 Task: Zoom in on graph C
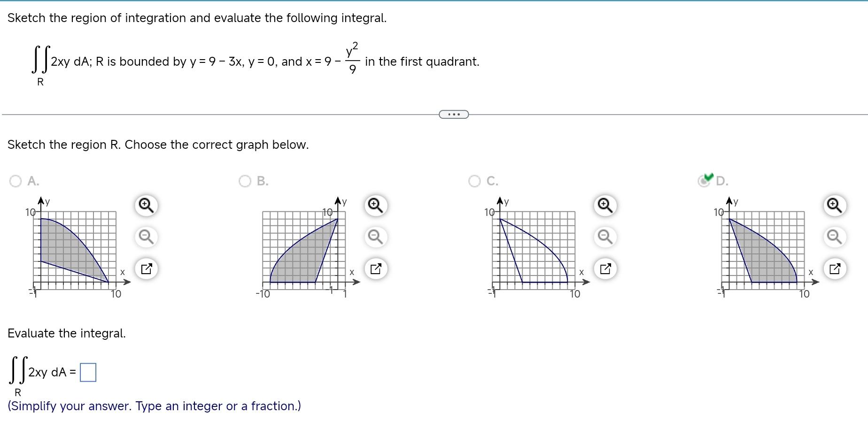pyautogui.click(x=604, y=205)
